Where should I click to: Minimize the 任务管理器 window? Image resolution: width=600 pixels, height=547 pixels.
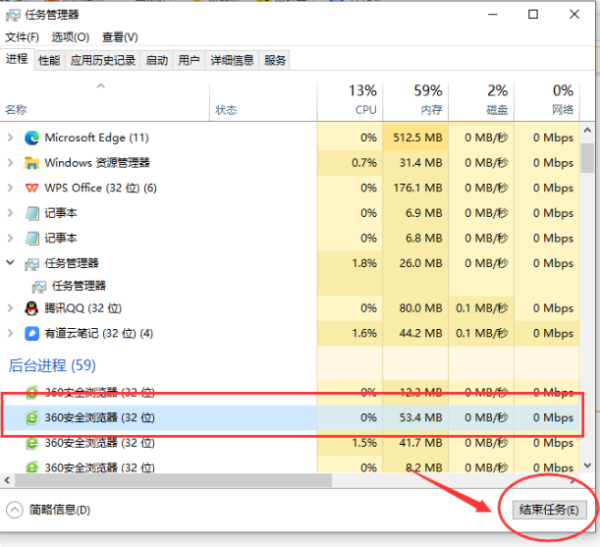(x=493, y=15)
